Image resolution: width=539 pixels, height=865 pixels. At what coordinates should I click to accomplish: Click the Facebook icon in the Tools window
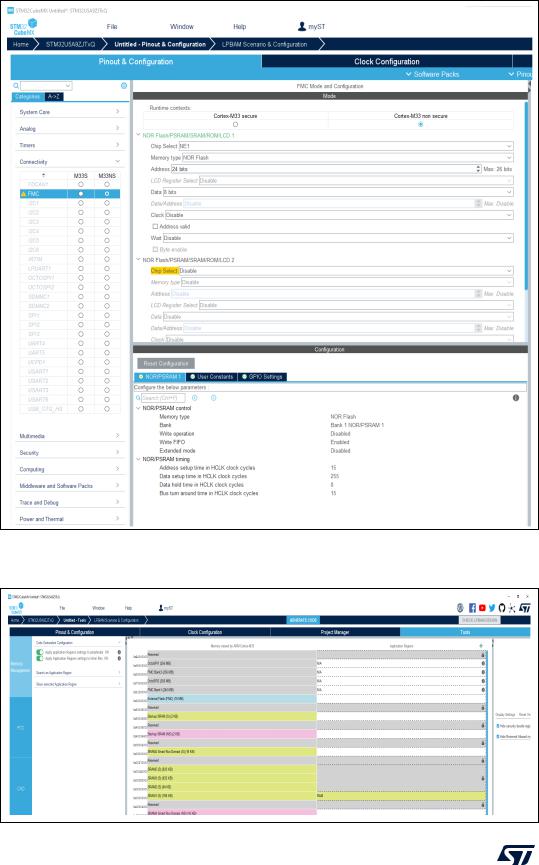(472, 608)
